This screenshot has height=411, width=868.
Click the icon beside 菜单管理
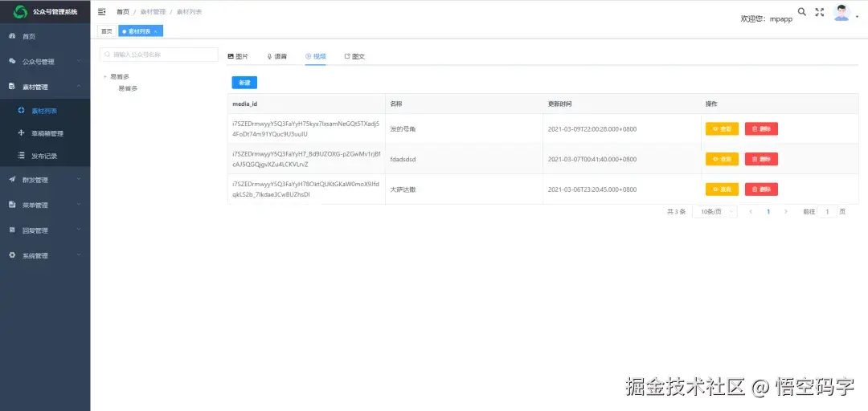12,205
